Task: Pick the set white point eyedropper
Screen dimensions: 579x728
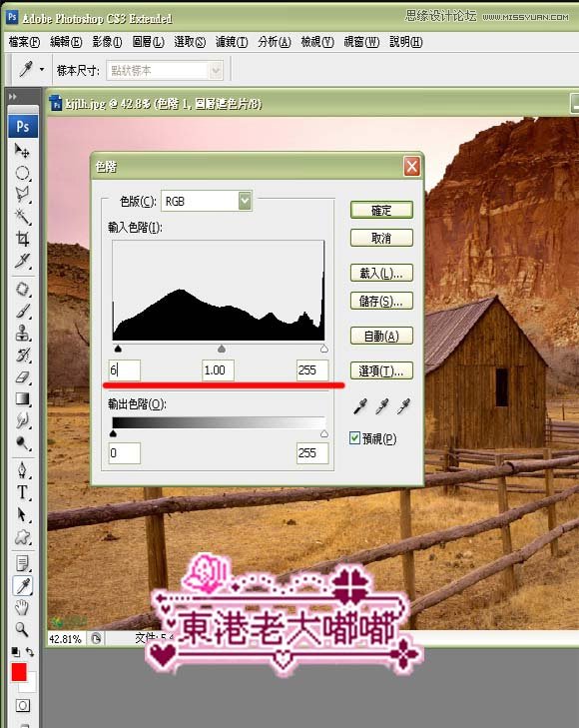Action: tap(403, 406)
